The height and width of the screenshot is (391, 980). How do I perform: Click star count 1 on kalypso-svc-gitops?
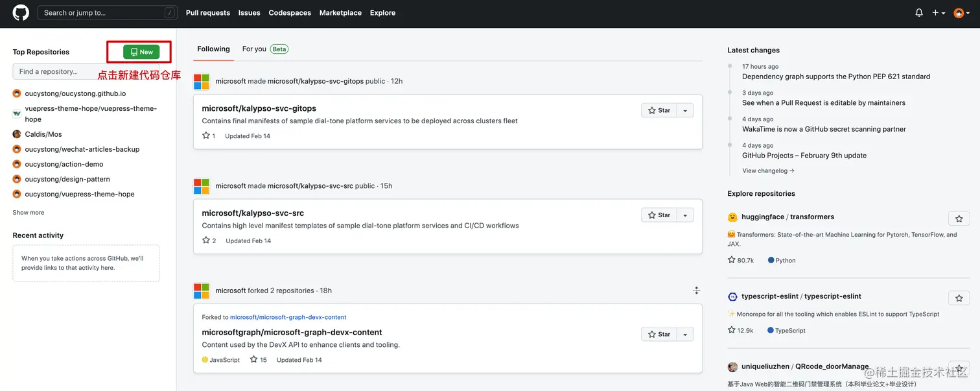[x=209, y=136]
